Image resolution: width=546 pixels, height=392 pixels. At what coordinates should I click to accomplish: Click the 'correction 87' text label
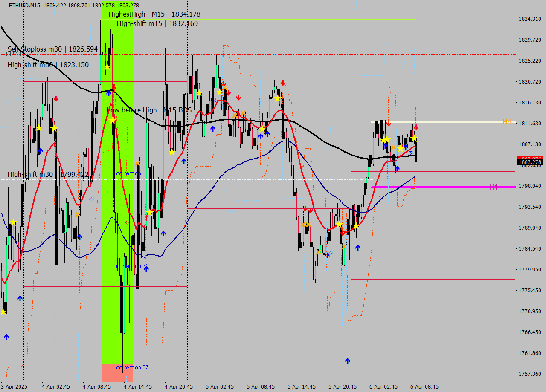tap(132, 367)
